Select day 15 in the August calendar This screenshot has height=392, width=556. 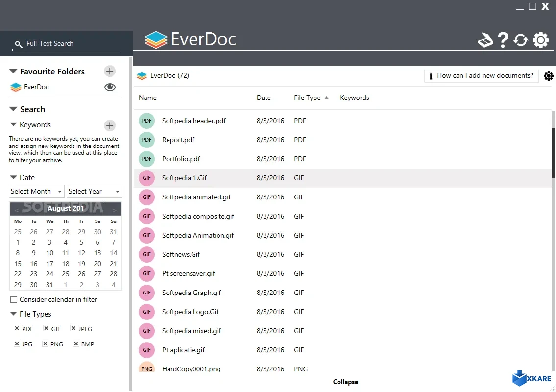[18, 264]
